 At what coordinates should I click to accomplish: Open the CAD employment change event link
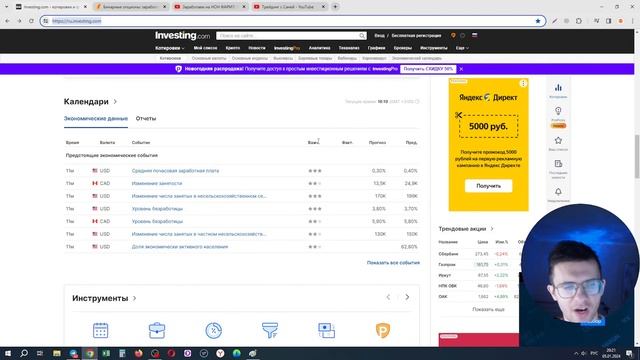point(157,183)
